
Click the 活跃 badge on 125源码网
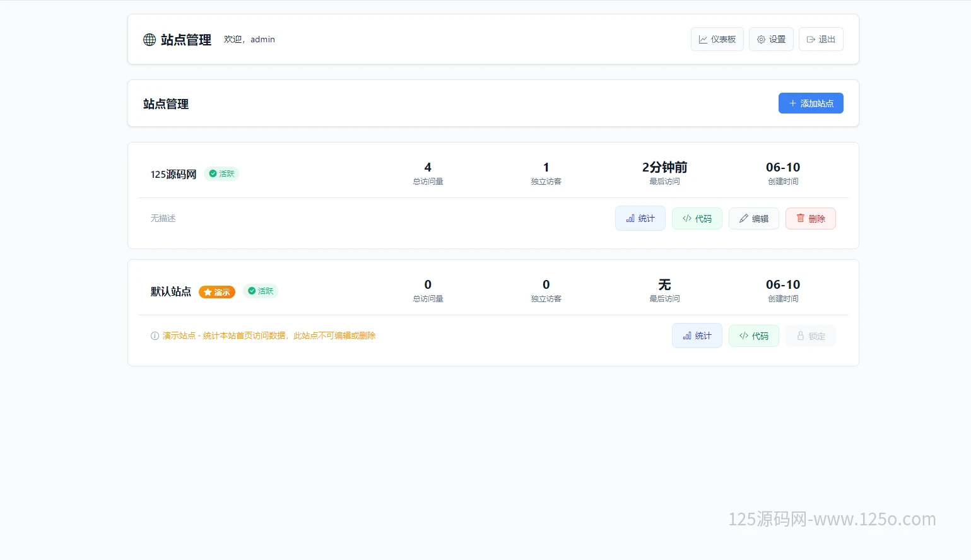(x=221, y=174)
